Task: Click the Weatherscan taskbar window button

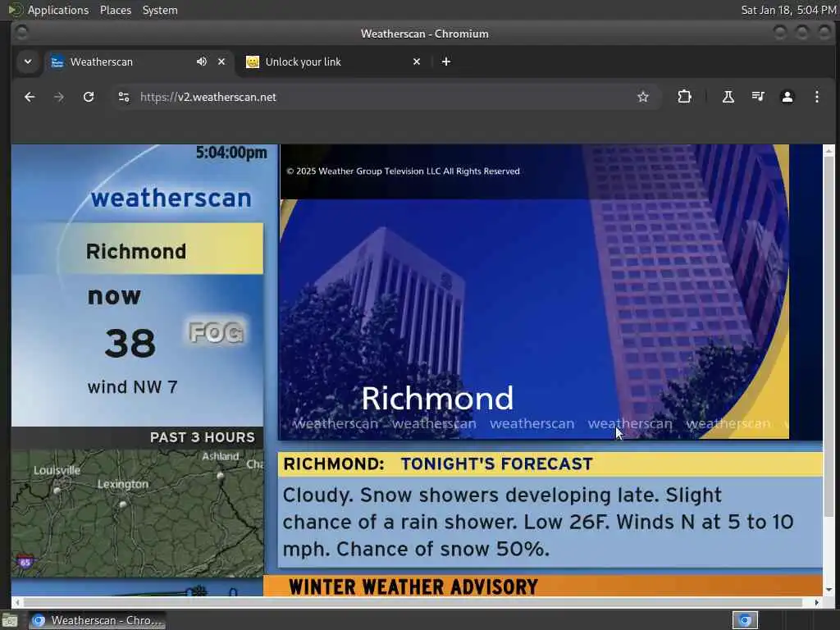Action: point(97,620)
